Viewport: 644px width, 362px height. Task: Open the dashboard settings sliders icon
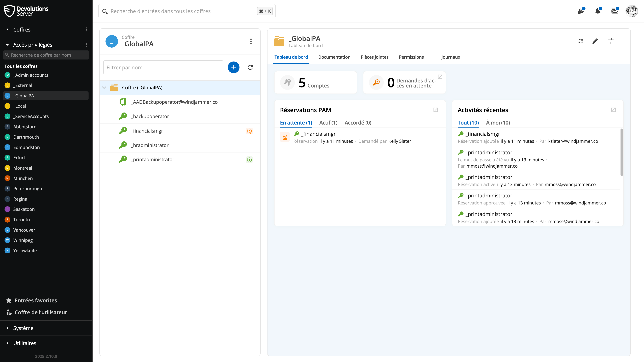pos(611,41)
